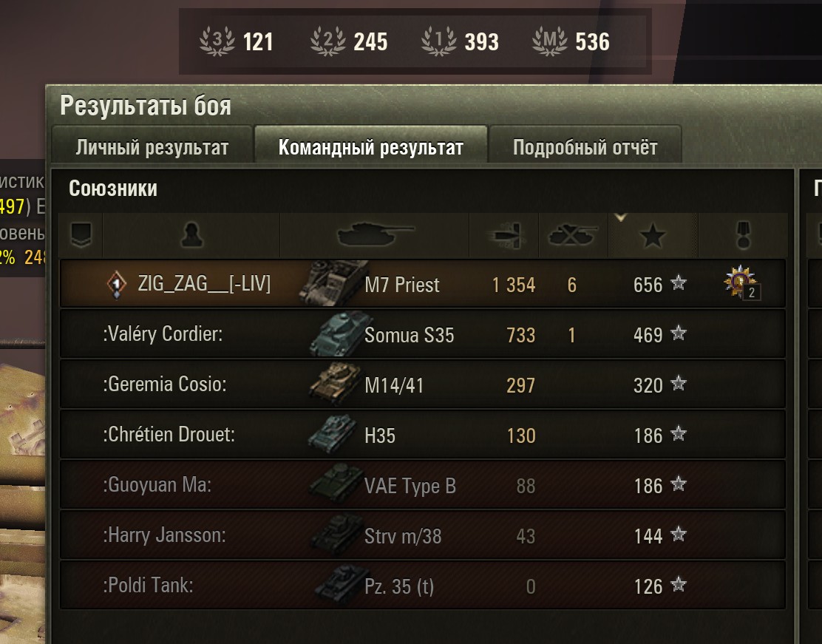Select player ZIG_ZAG__[-LIV] name
The height and width of the screenshot is (644, 822).
point(205,284)
